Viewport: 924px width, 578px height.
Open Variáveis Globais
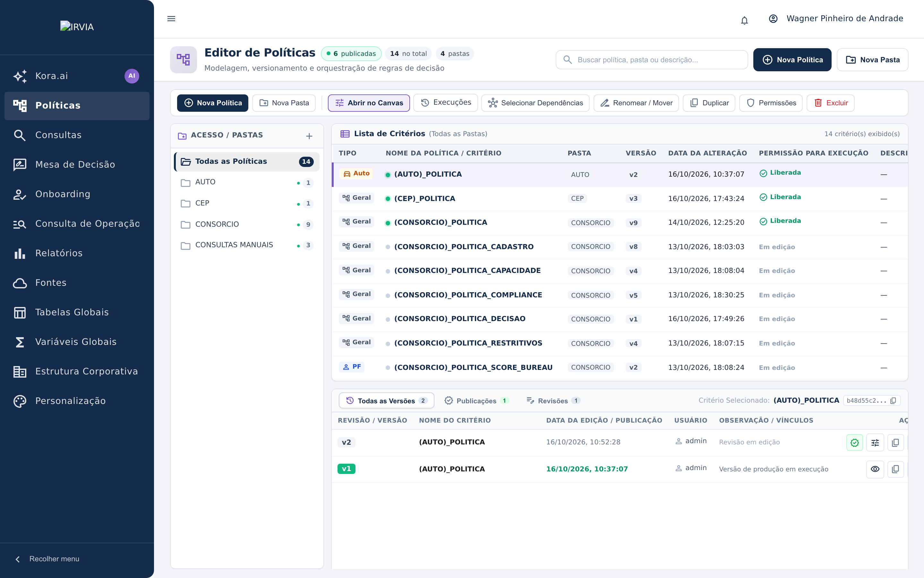coord(77,342)
